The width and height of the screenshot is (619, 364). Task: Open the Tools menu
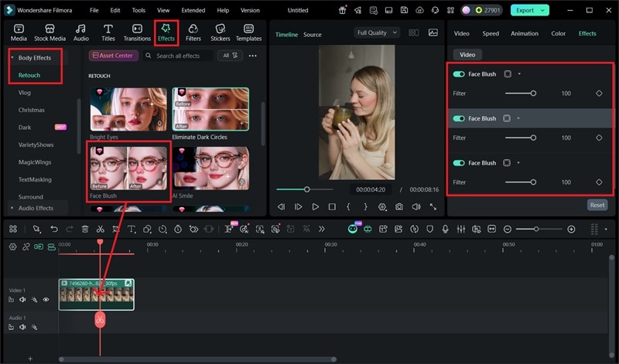[x=139, y=11]
